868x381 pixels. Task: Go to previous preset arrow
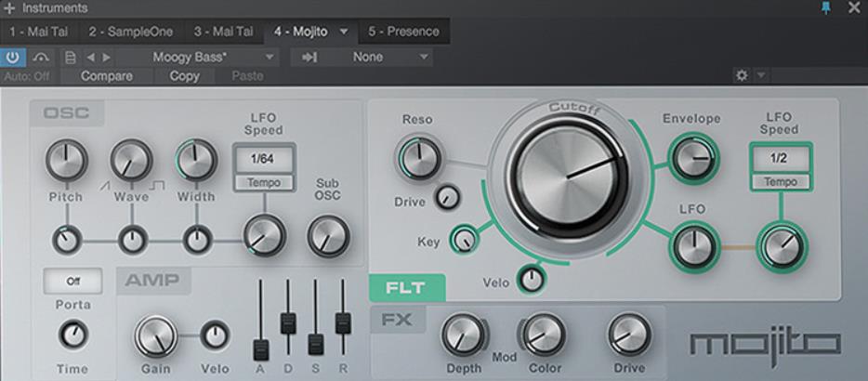pyautogui.click(x=90, y=57)
